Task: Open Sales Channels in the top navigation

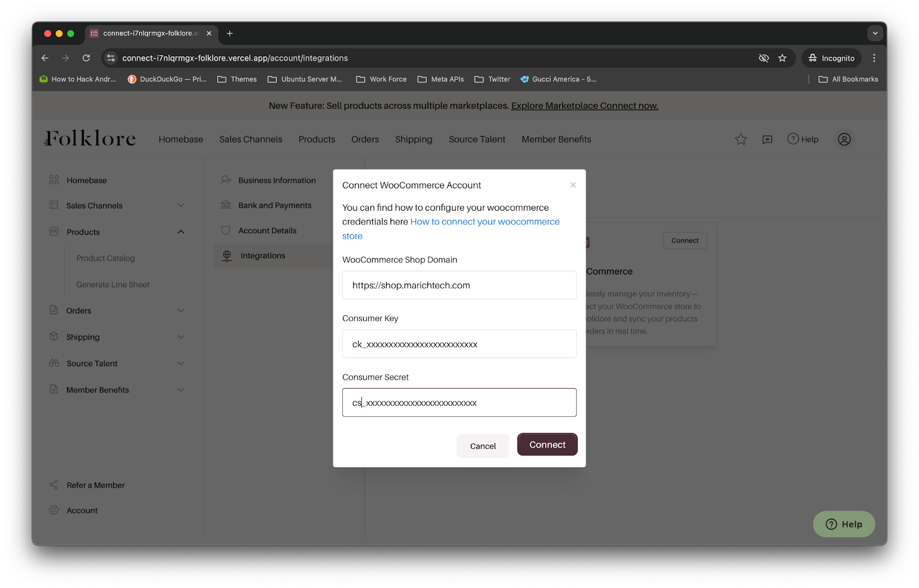Action: click(251, 139)
